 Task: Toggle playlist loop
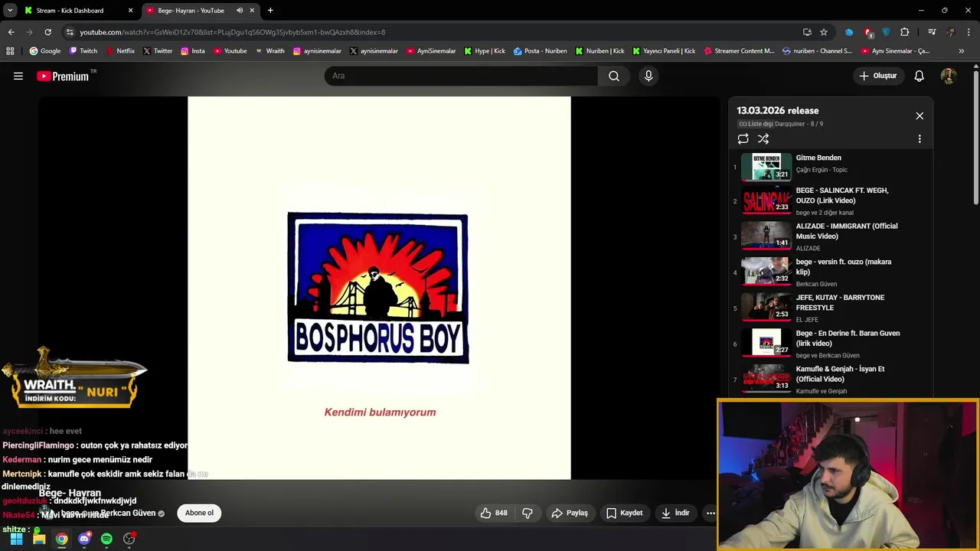[743, 139]
